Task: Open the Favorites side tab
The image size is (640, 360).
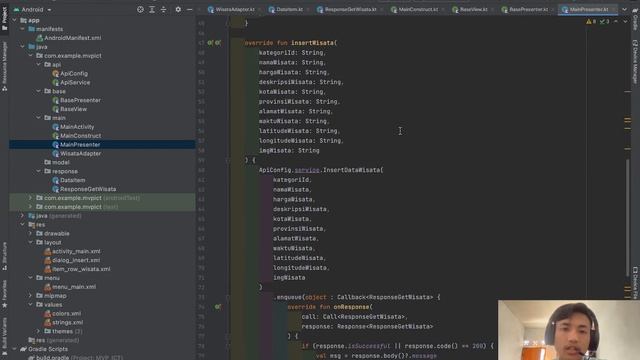Action: click(x=4, y=293)
